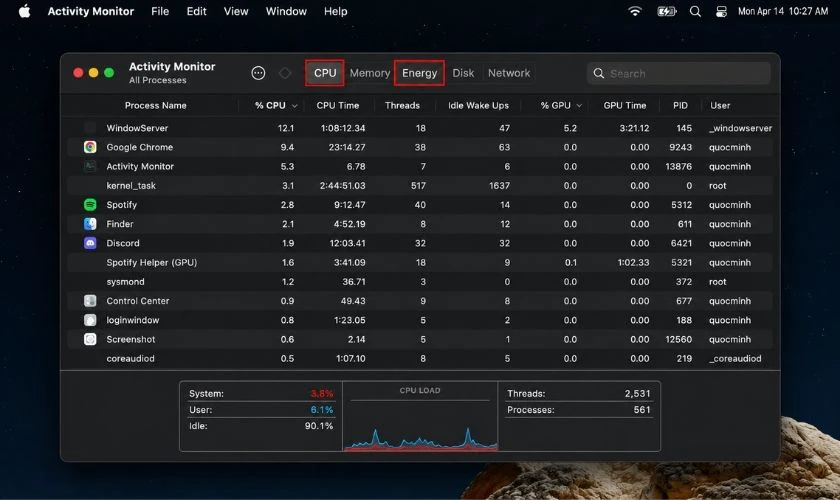The image size is (840, 500).
Task: Click PID value 13876
Action: click(678, 167)
